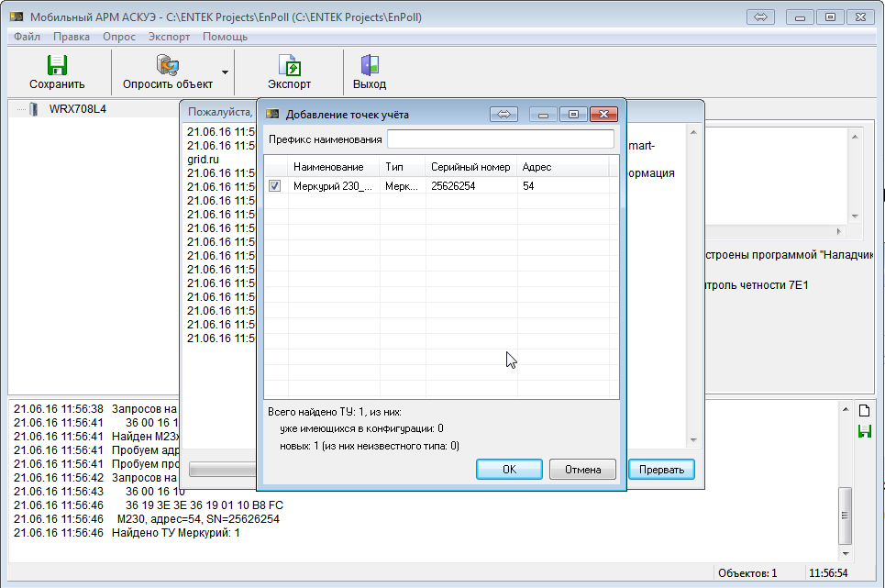Uncheck the Меркурий 230 row checkbox
The height and width of the screenshot is (588, 885).
[x=275, y=185]
